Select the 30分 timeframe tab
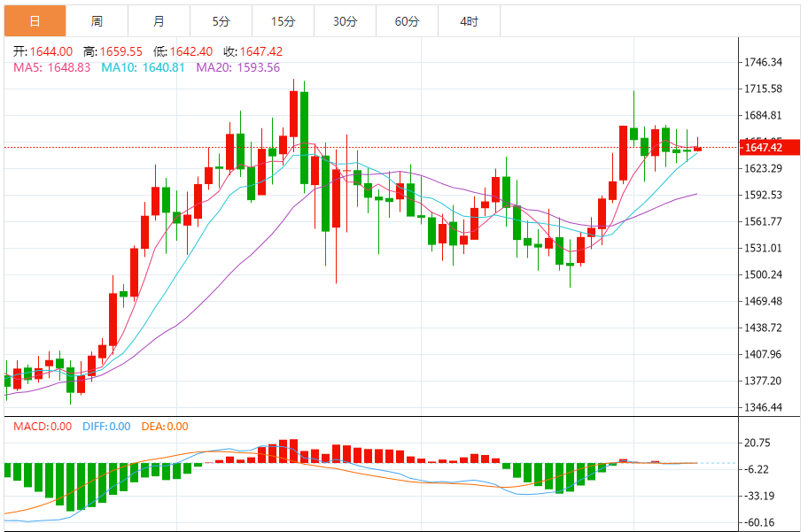 click(x=345, y=20)
